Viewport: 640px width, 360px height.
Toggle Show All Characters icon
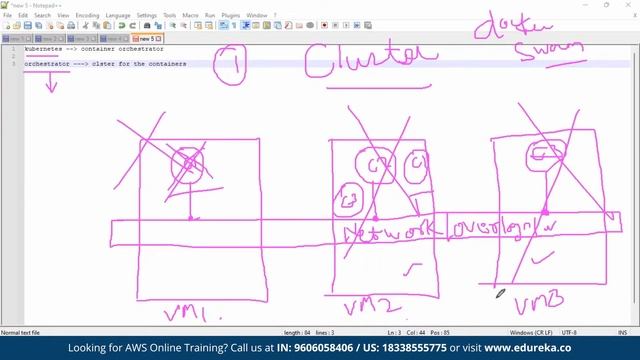(x=234, y=26)
